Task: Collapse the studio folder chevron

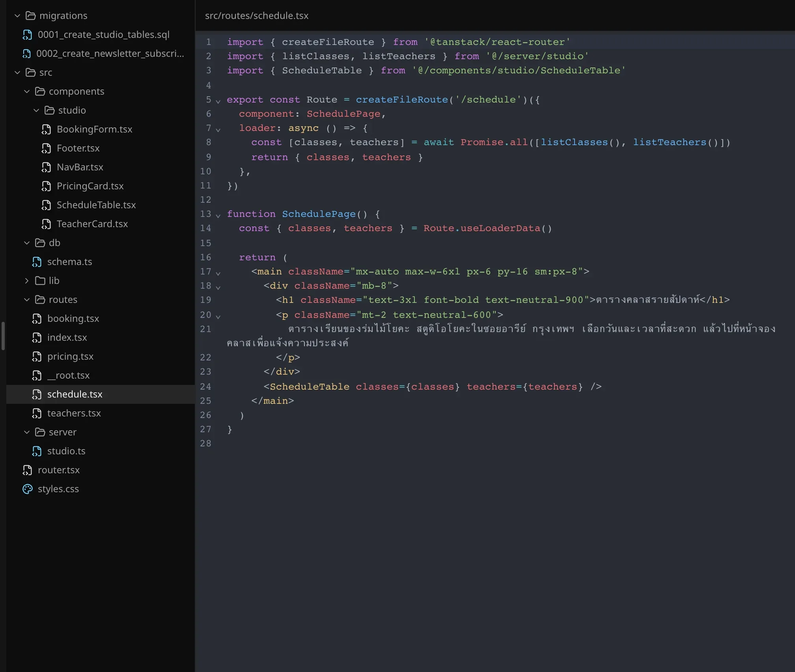Action: click(36, 110)
